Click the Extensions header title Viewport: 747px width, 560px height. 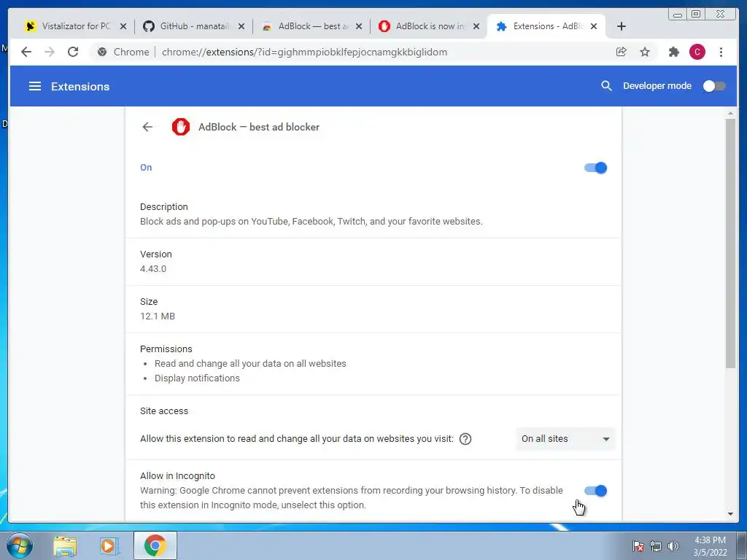click(80, 86)
